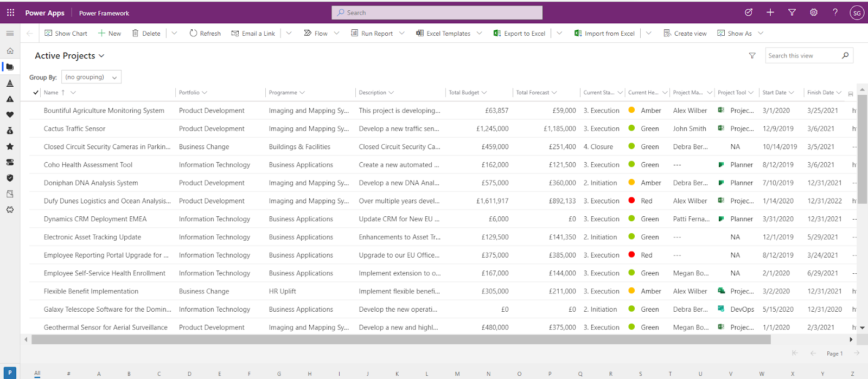Open the heart sidebar icon
The image size is (868, 379).
[10, 115]
